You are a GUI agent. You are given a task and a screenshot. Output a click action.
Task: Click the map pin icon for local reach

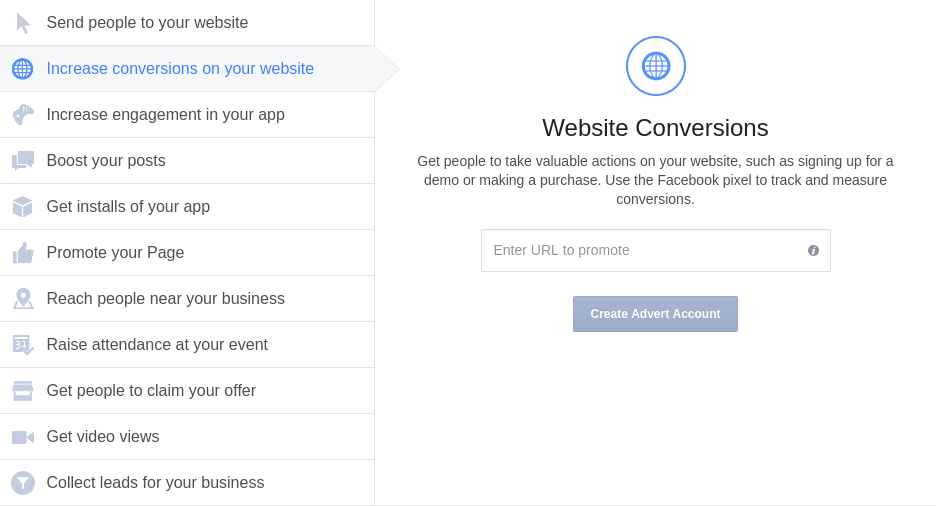[x=22, y=299]
